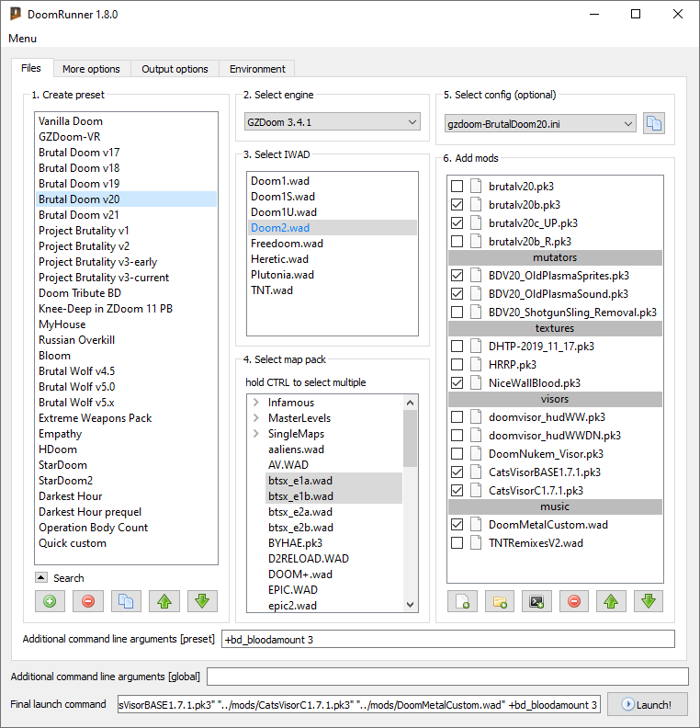Viewport: 700px width, 728px height.
Task: Expand the MasterLevels folder
Action: coord(256,418)
